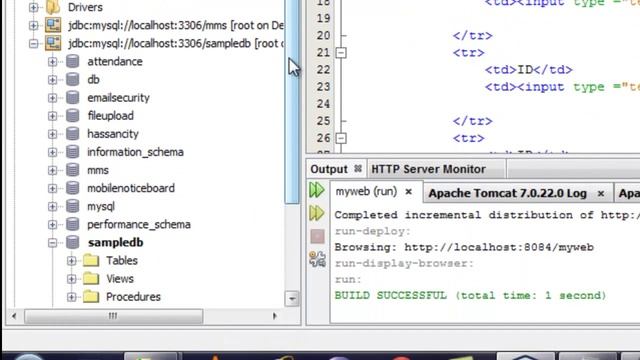
Task: Click the hassancity database cylinder icon
Action: (72, 134)
